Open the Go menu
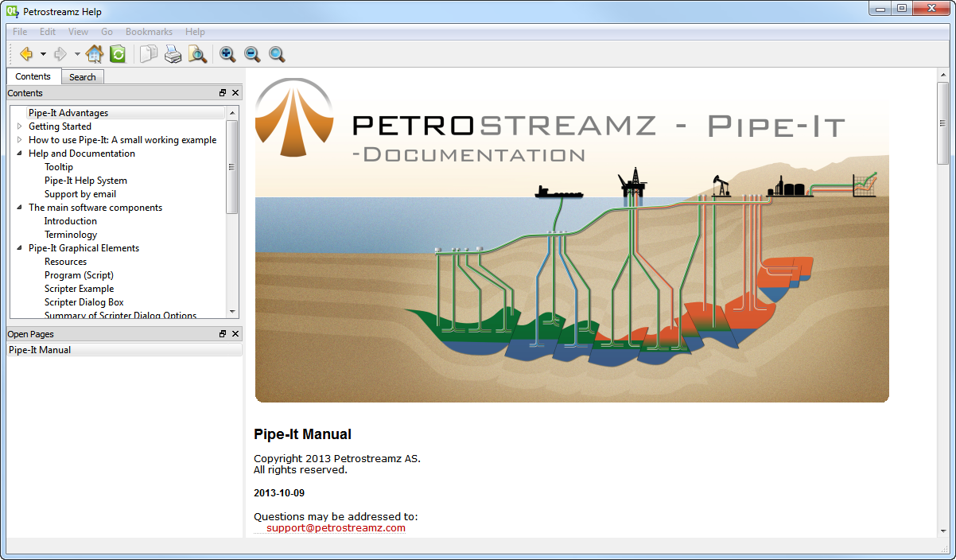956x560 pixels. 107,32
